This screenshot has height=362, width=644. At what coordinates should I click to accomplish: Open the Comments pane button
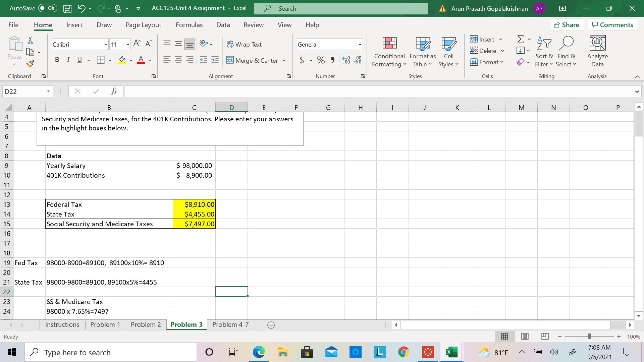pos(612,25)
